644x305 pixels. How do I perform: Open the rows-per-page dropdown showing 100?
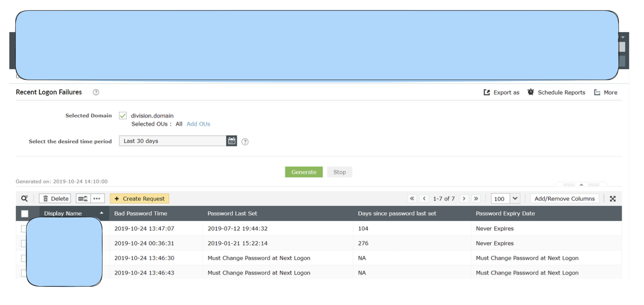click(x=515, y=198)
